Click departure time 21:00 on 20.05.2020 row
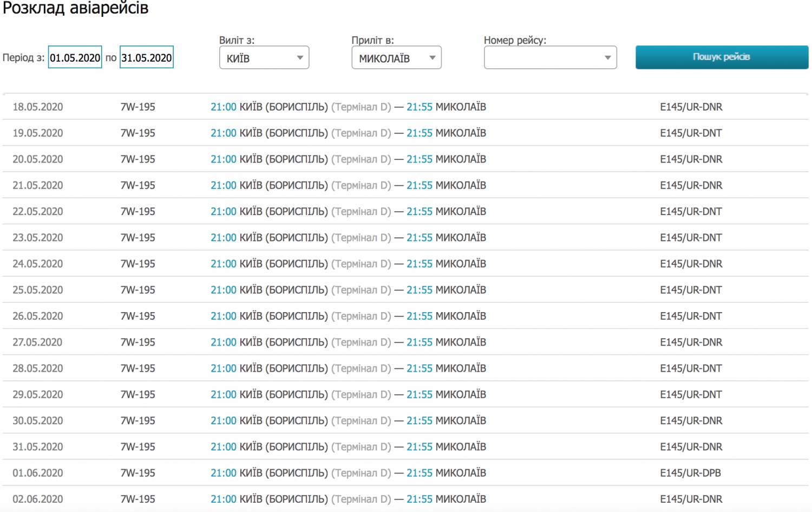The width and height of the screenshot is (812, 512). point(223,159)
